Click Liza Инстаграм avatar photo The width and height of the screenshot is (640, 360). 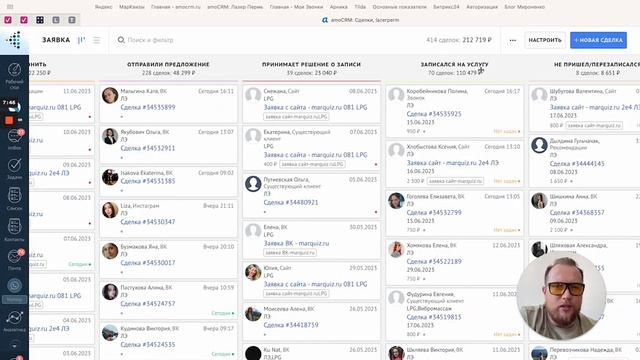[x=110, y=210]
